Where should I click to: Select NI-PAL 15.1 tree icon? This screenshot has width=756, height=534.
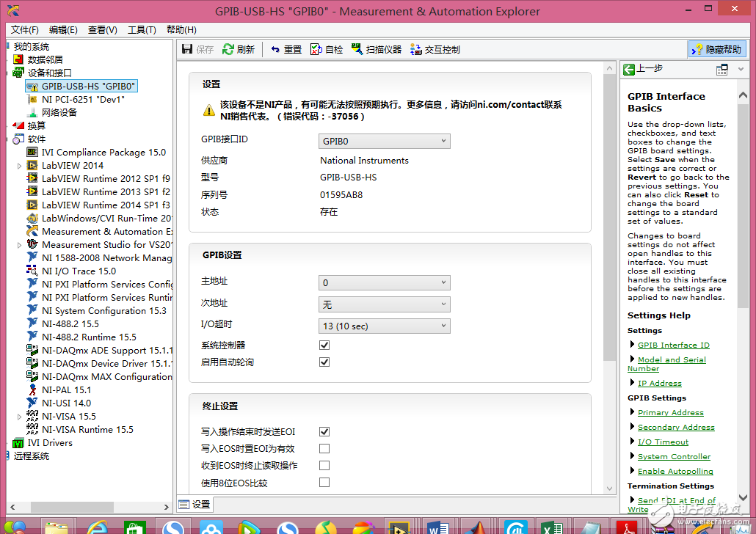32,390
